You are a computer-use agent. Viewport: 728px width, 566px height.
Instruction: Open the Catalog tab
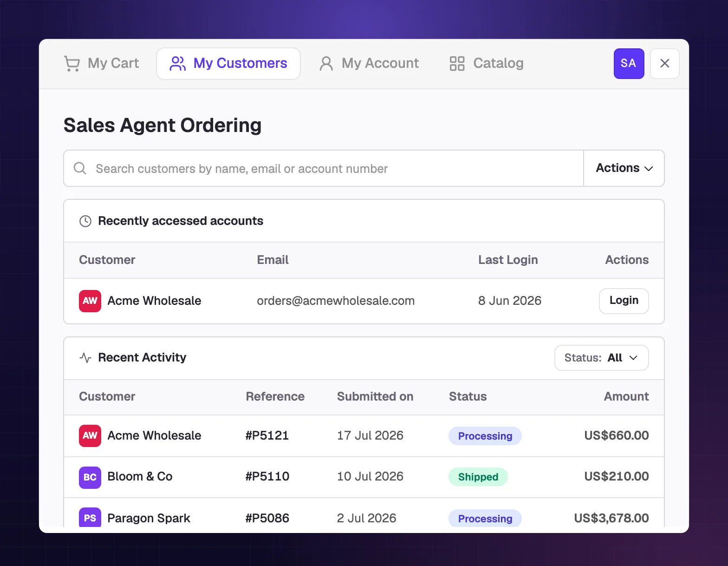(x=486, y=63)
